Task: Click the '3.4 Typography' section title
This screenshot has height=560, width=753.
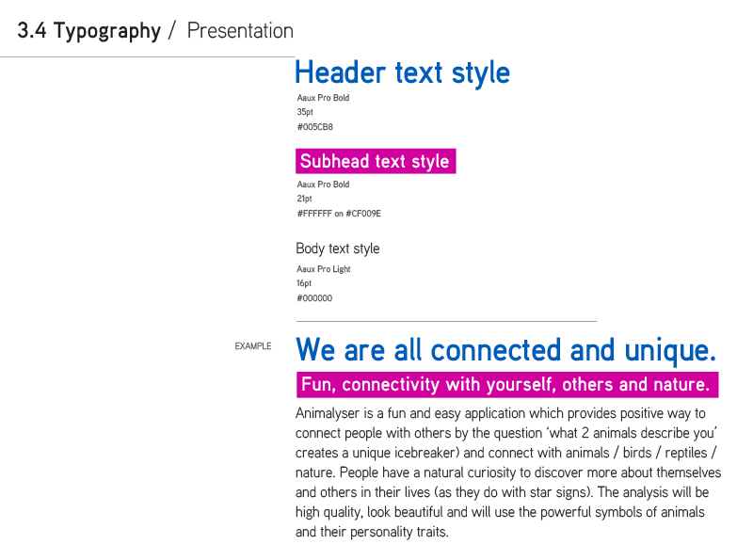Action: [89, 31]
